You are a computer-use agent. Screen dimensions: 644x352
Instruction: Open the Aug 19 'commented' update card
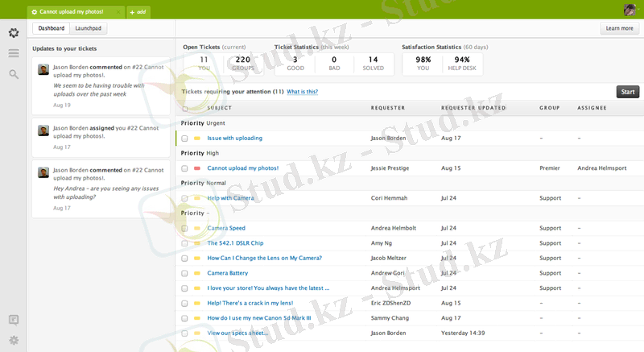[101, 86]
